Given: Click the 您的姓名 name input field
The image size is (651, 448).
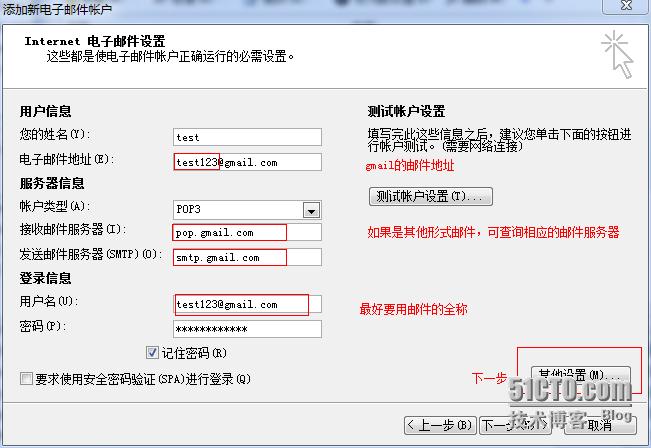Looking at the screenshot, I should coord(247,137).
